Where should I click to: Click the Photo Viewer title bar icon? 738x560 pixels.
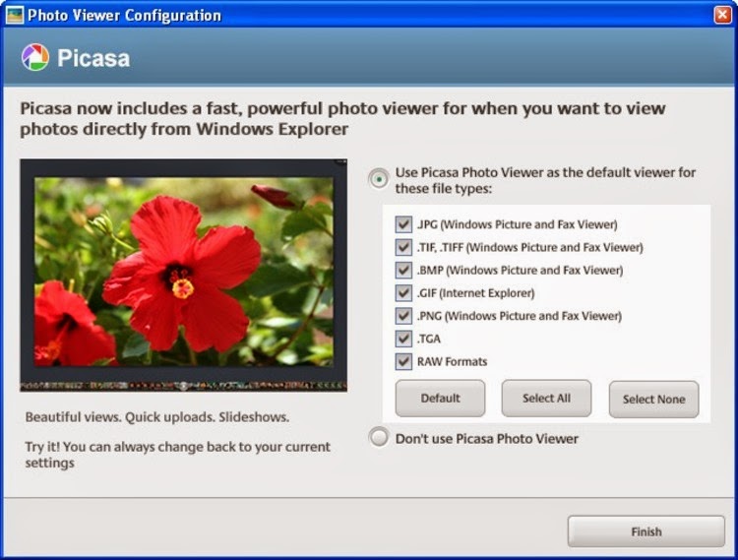[15, 15]
